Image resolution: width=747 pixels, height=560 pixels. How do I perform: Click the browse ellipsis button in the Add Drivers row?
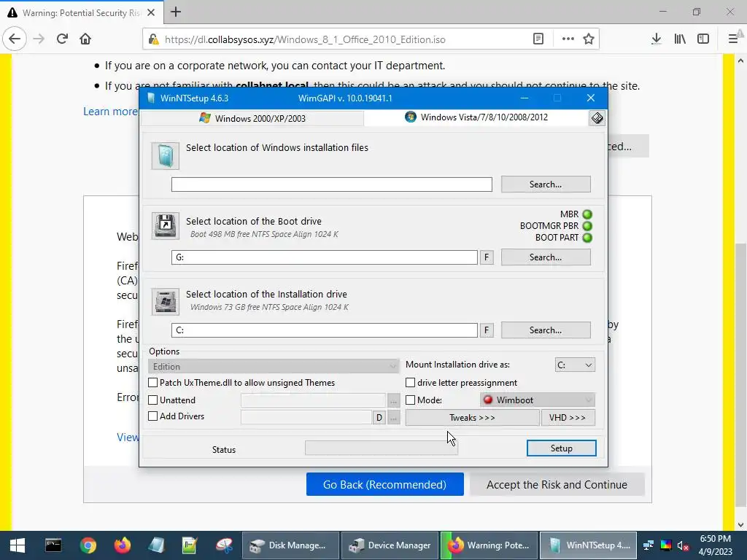coord(393,418)
